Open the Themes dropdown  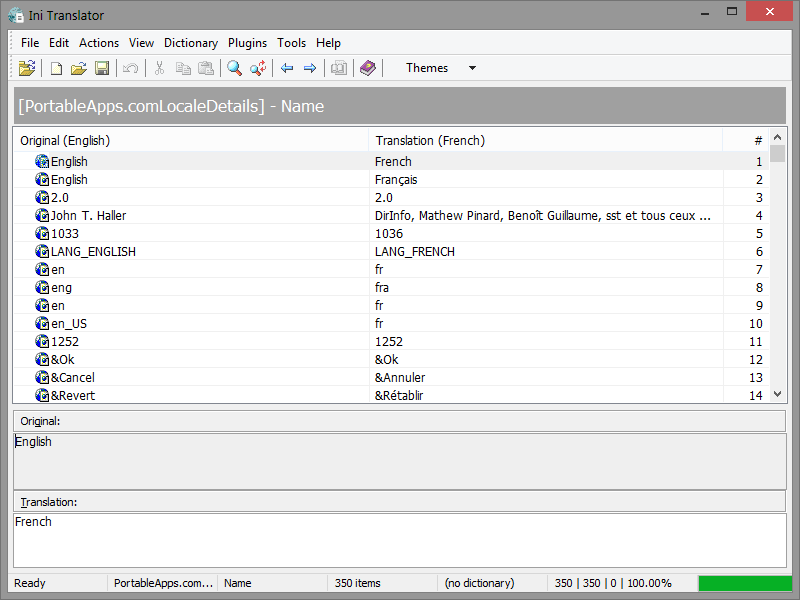[x=441, y=68]
